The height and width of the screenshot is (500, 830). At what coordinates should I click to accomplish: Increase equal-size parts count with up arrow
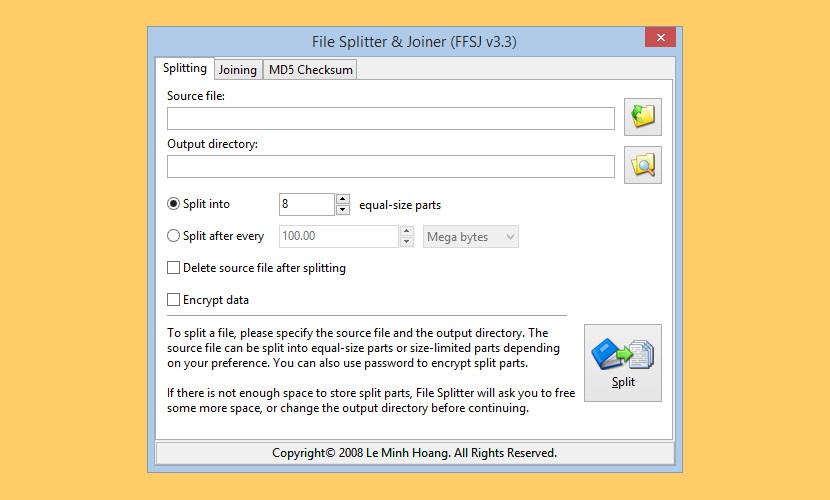coord(343,199)
